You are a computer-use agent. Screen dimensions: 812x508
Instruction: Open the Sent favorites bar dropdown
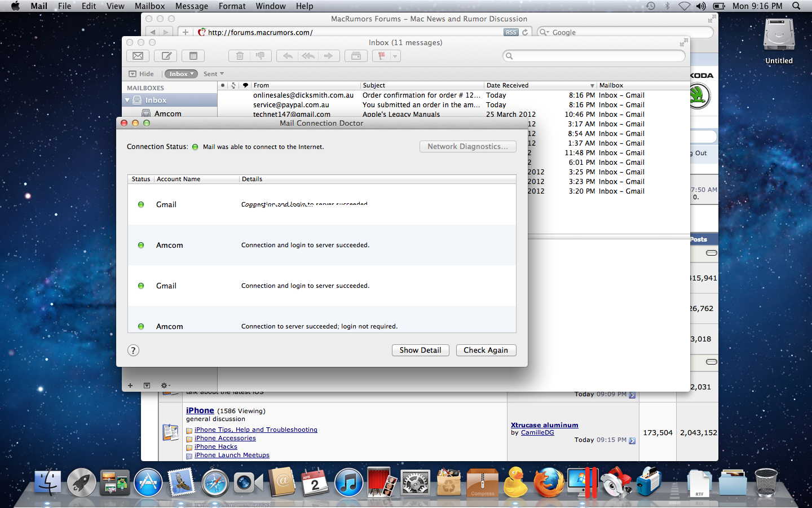214,74
